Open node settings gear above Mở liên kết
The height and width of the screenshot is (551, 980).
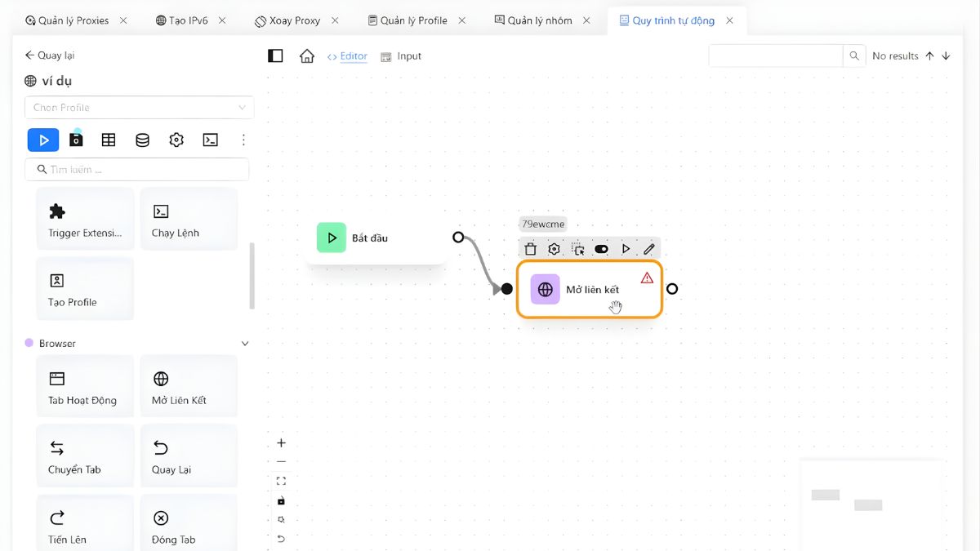coord(554,249)
